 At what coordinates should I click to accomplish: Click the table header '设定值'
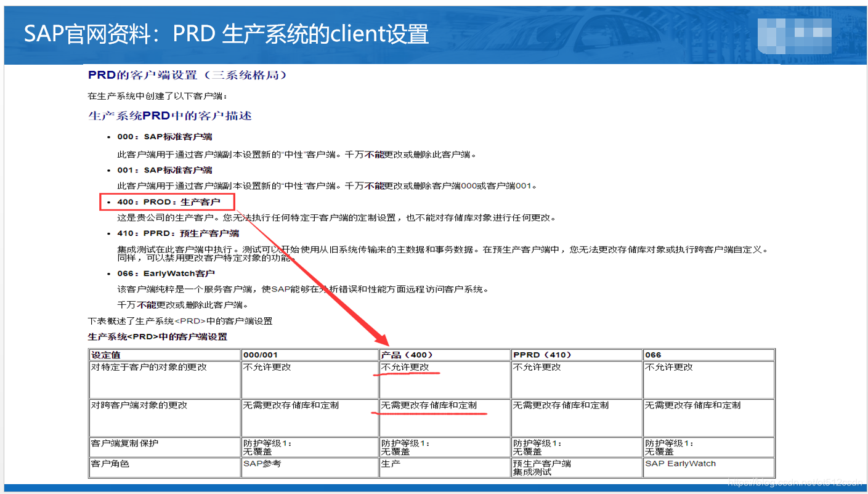coord(105,355)
